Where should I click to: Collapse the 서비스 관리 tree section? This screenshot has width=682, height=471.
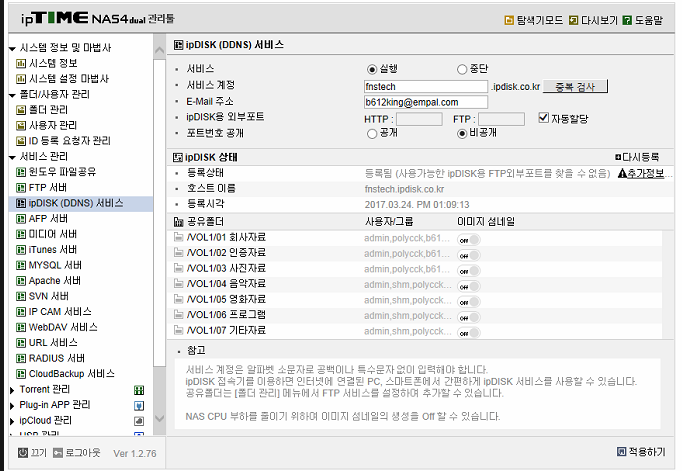click(x=12, y=157)
